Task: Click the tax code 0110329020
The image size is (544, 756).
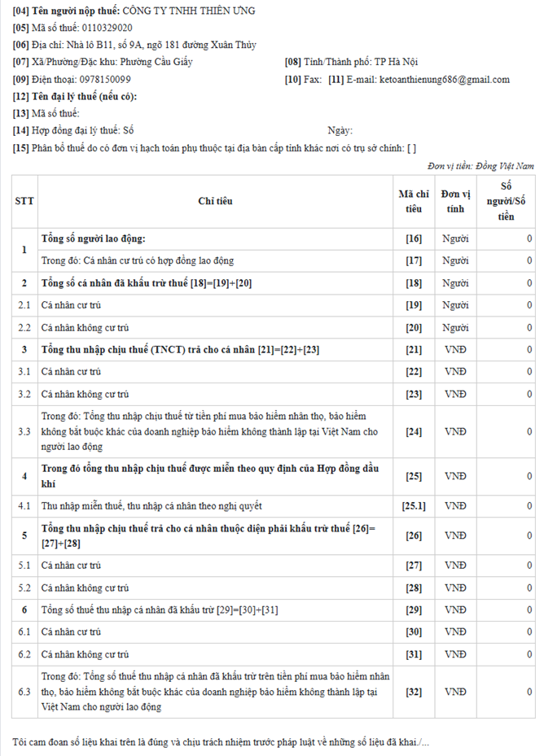Action: [104, 28]
